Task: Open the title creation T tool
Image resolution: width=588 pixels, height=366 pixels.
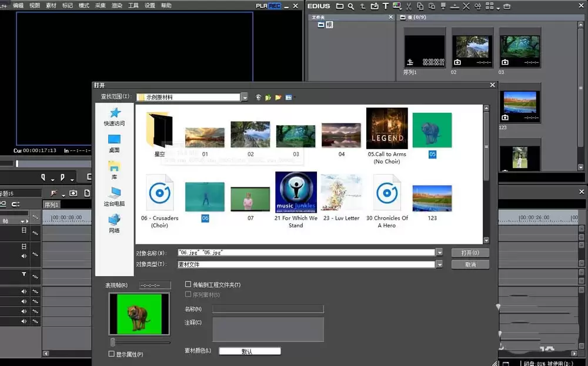Action: click(x=386, y=6)
